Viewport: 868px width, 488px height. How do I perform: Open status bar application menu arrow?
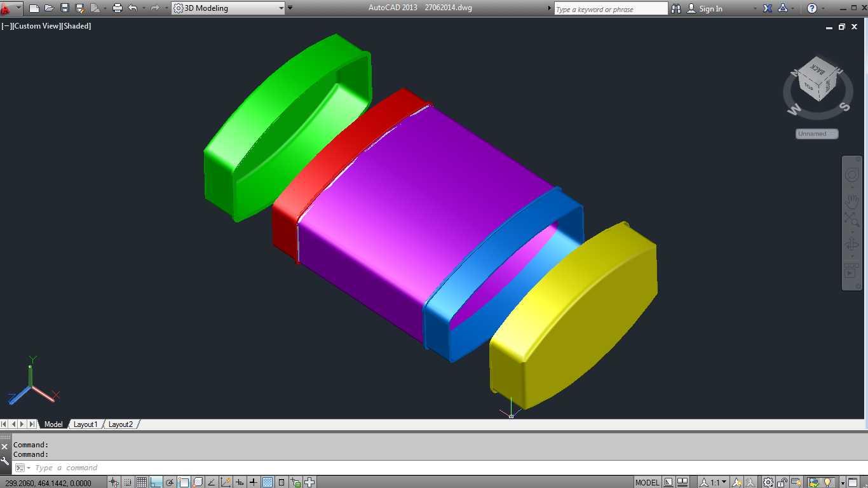(843, 482)
